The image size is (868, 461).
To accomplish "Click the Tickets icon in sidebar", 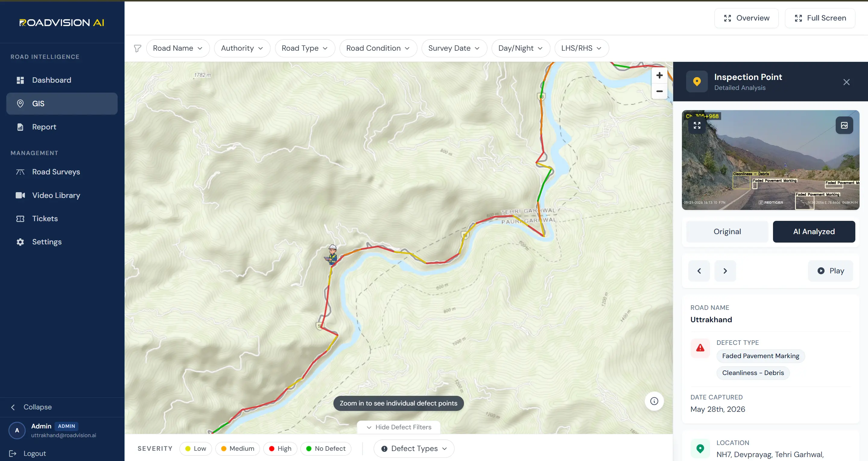I will point(20,219).
